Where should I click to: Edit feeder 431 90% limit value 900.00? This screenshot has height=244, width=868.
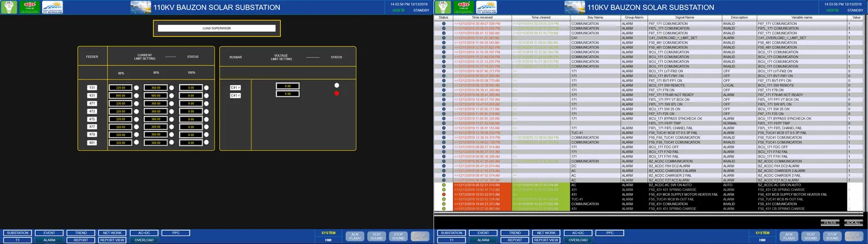coord(155,95)
